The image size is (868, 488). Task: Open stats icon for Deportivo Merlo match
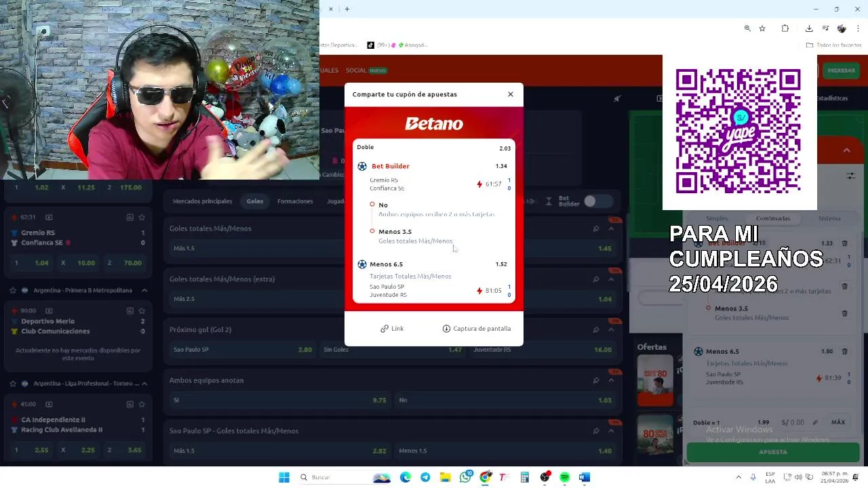[130, 311]
